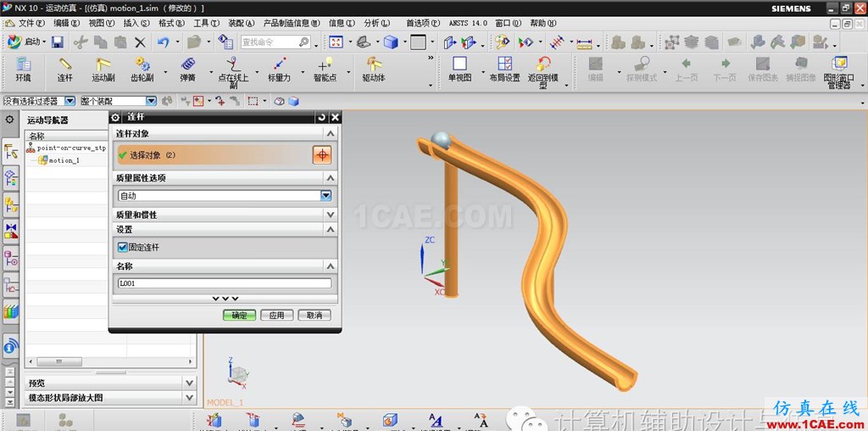The width and height of the screenshot is (868, 431).
Task: Open the 插入(S) menu
Action: (136, 23)
